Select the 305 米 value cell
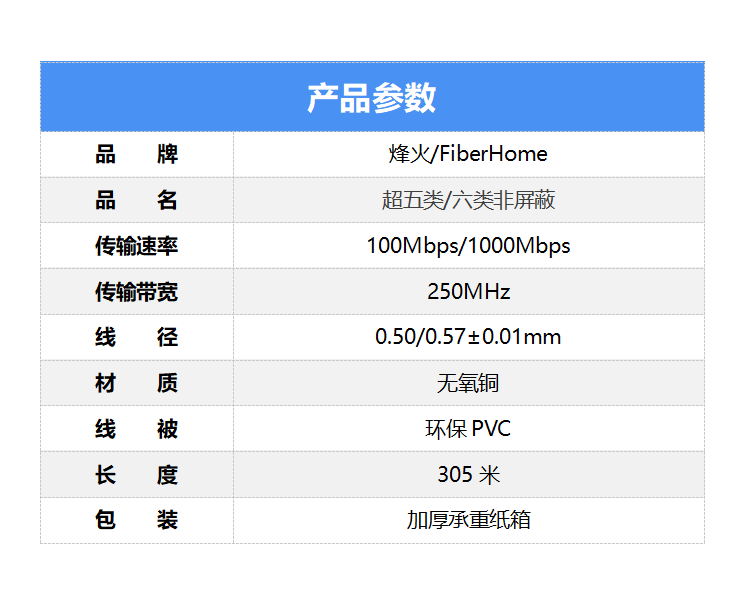The width and height of the screenshot is (750, 600). click(x=468, y=475)
